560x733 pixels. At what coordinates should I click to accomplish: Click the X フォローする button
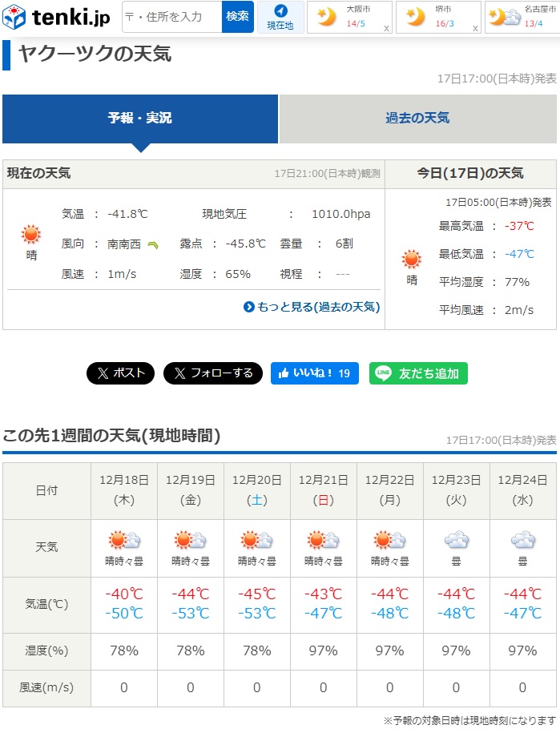click(212, 373)
